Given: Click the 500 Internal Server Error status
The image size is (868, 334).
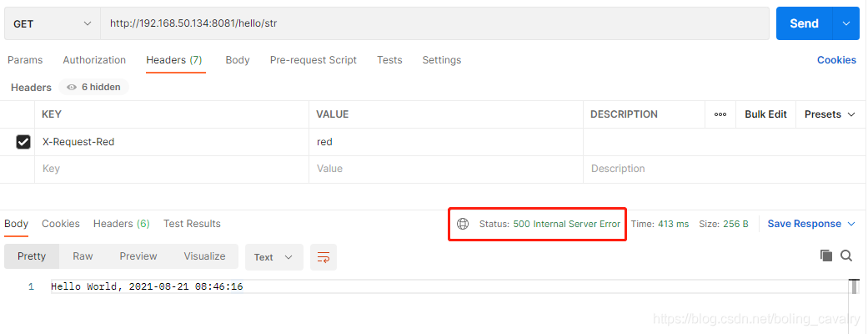Looking at the screenshot, I should tap(567, 224).
